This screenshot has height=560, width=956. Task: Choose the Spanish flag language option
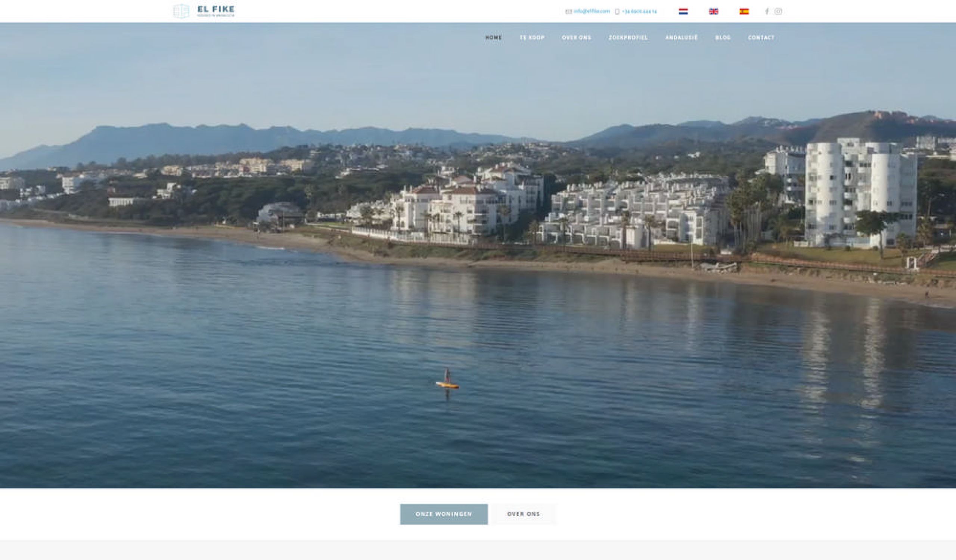coord(744,11)
